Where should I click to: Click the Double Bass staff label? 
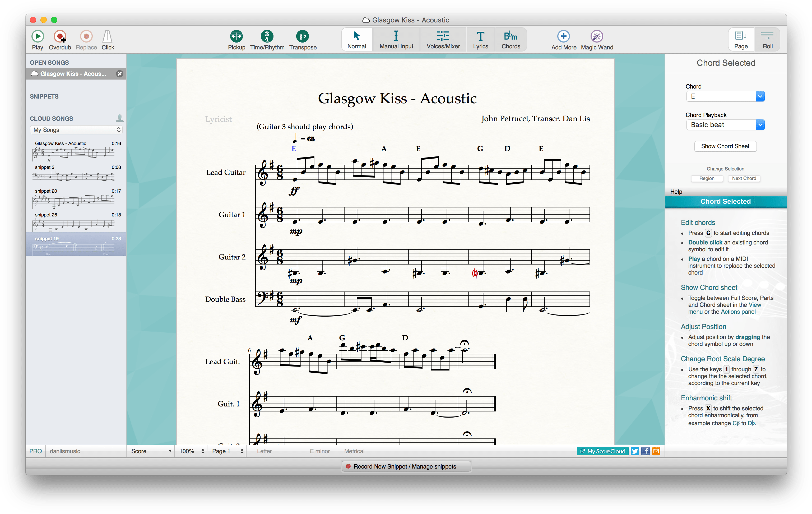tap(225, 299)
